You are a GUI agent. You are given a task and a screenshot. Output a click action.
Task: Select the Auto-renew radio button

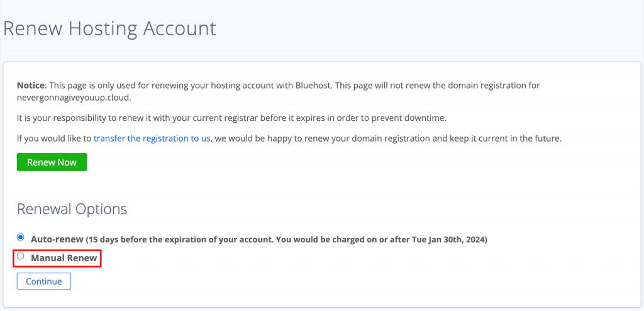pyautogui.click(x=21, y=237)
